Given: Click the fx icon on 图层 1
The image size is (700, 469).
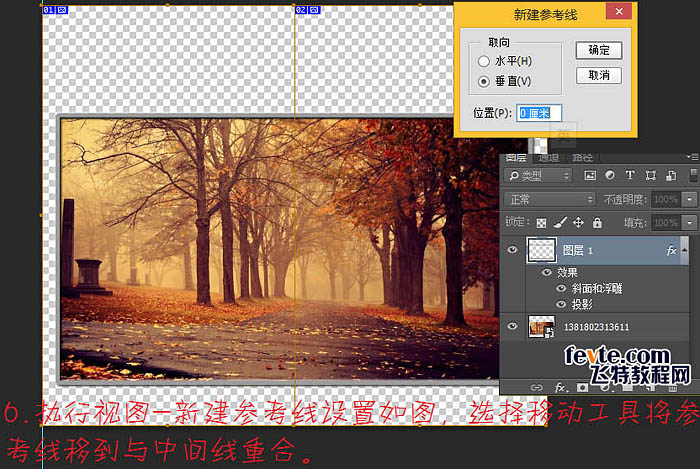Looking at the screenshot, I should [671, 251].
